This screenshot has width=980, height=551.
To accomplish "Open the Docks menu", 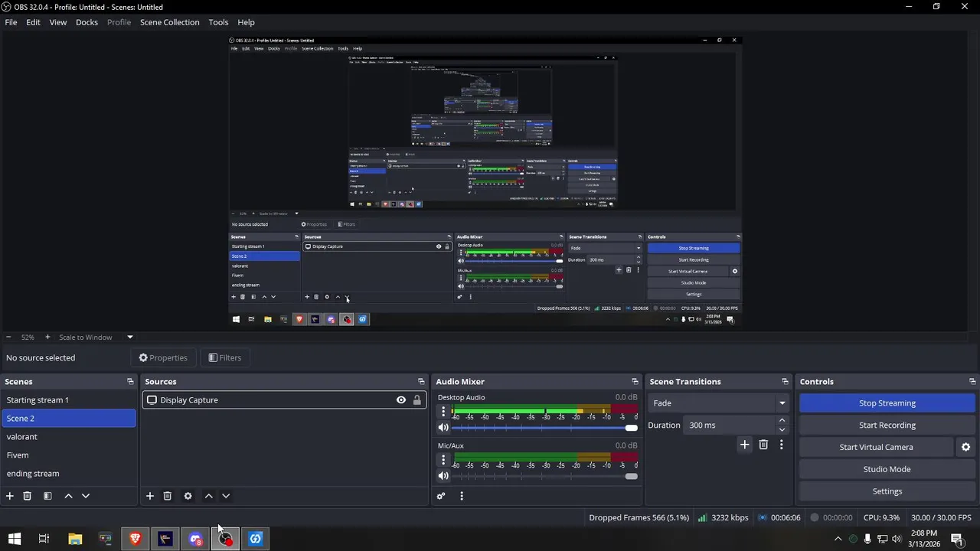I will [x=87, y=22].
